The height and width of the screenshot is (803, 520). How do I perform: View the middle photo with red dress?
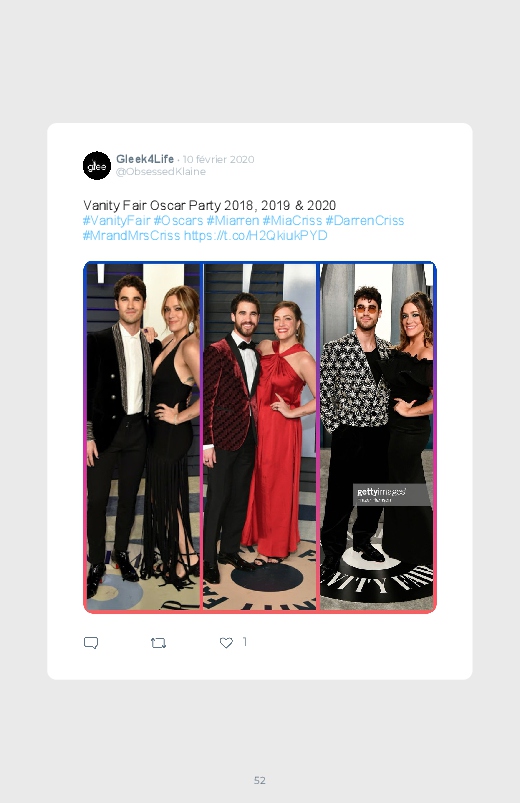[260, 436]
